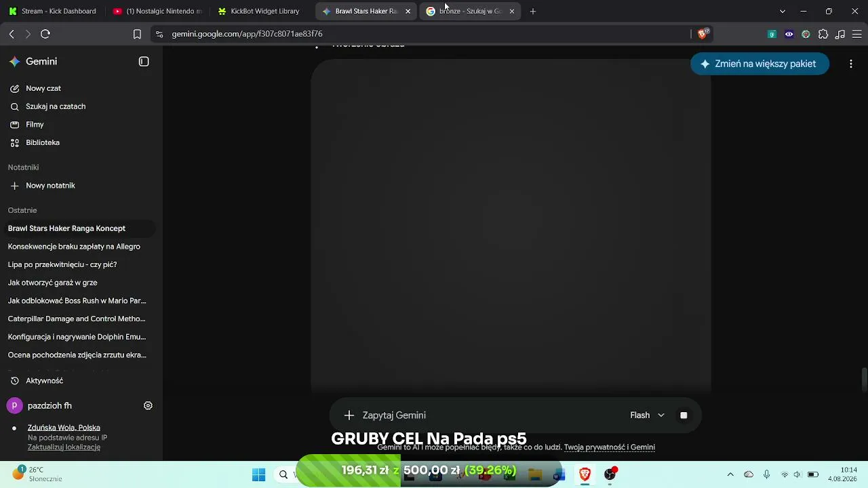
Task: Open the Extensions puzzle icon
Action: 823,34
